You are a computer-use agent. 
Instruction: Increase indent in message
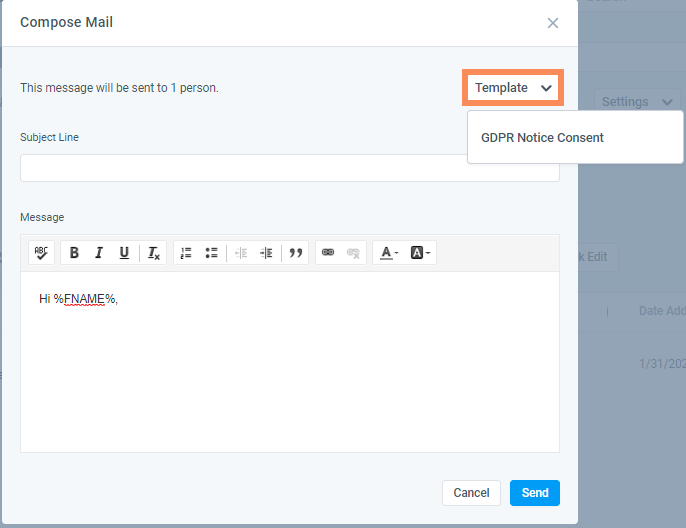tap(266, 253)
